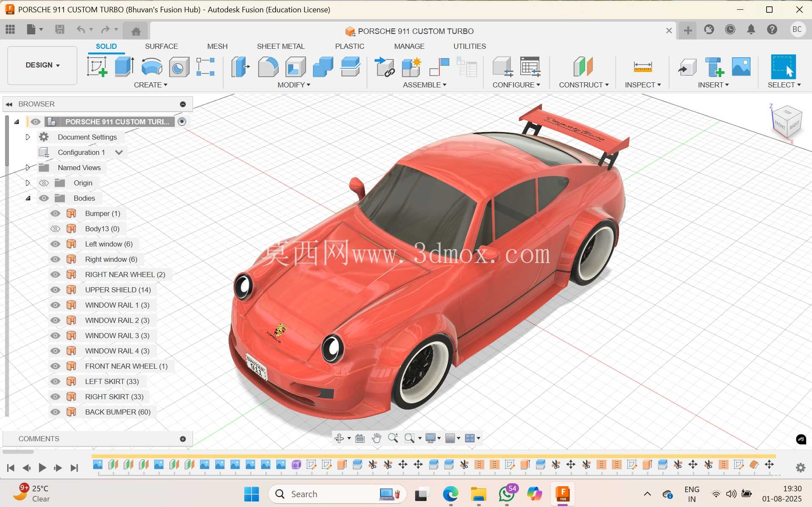Open the CREATE dropdown menu
Image resolution: width=812 pixels, height=507 pixels.
click(151, 85)
